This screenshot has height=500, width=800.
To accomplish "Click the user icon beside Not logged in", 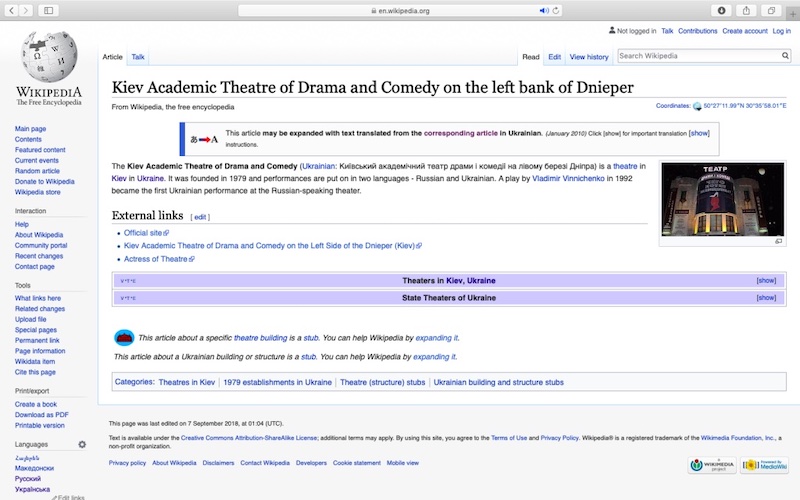I will (x=612, y=31).
